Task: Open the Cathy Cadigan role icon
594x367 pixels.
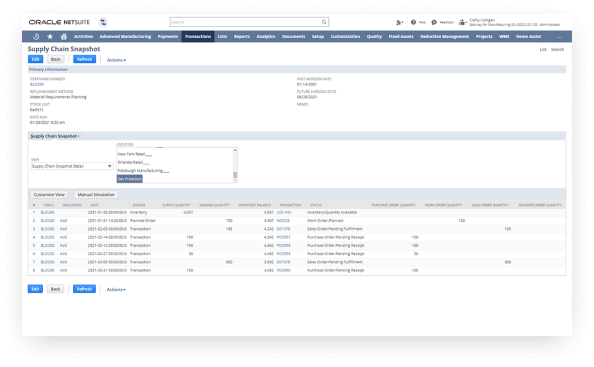Action: tap(462, 22)
